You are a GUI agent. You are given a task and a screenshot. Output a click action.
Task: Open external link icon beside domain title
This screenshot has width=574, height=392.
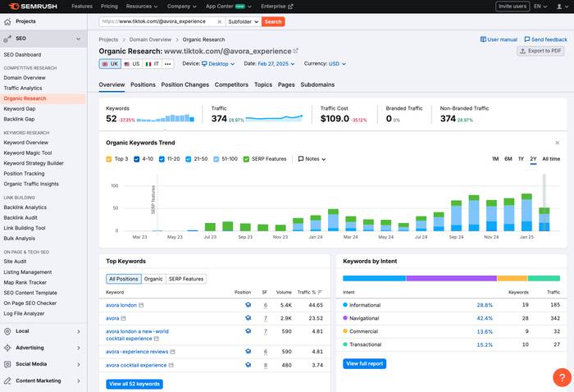tap(296, 51)
